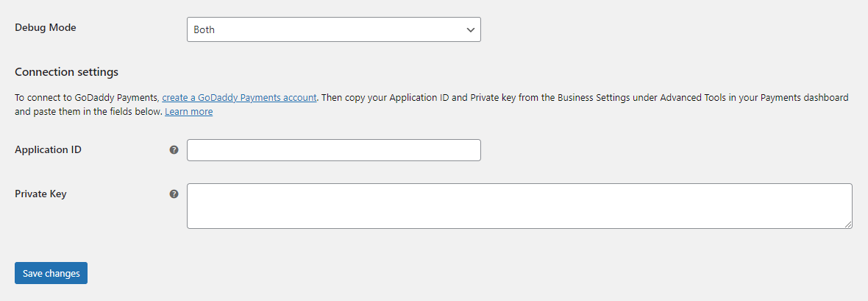
Task: Show help tip for Private Key
Action: [x=174, y=194]
